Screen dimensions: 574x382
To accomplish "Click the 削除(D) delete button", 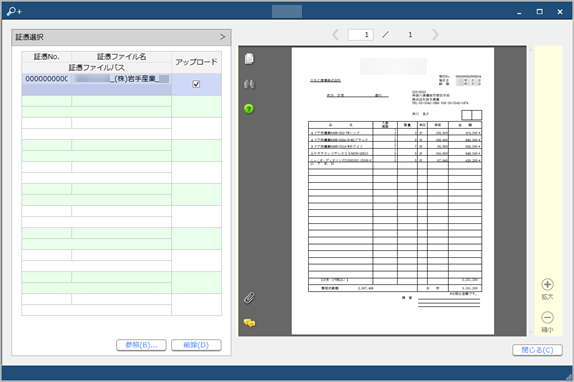I will pos(196,345).
